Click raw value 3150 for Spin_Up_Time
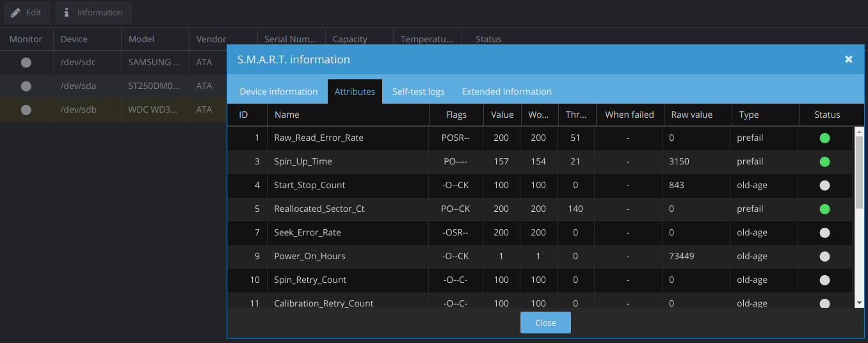 pos(679,162)
